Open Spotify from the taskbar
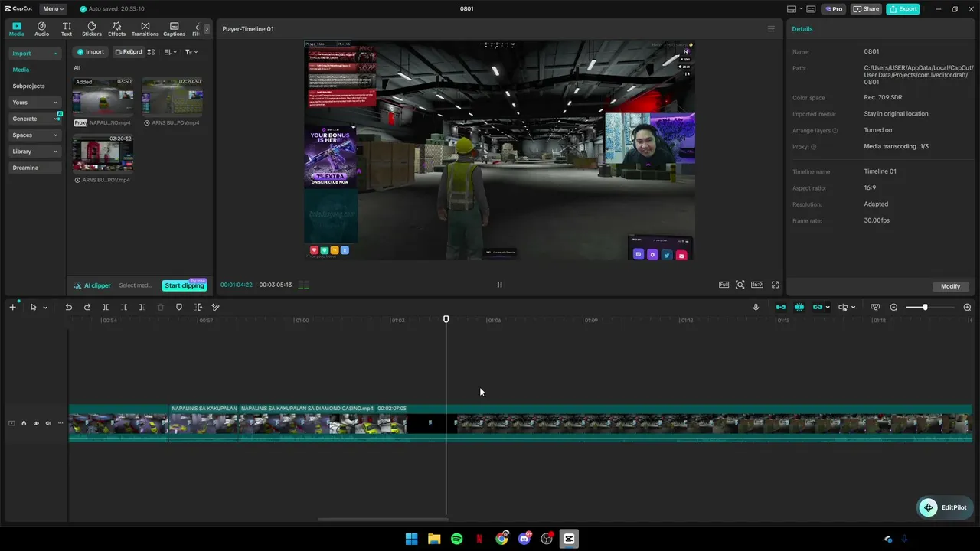The width and height of the screenshot is (980, 551). click(x=456, y=539)
